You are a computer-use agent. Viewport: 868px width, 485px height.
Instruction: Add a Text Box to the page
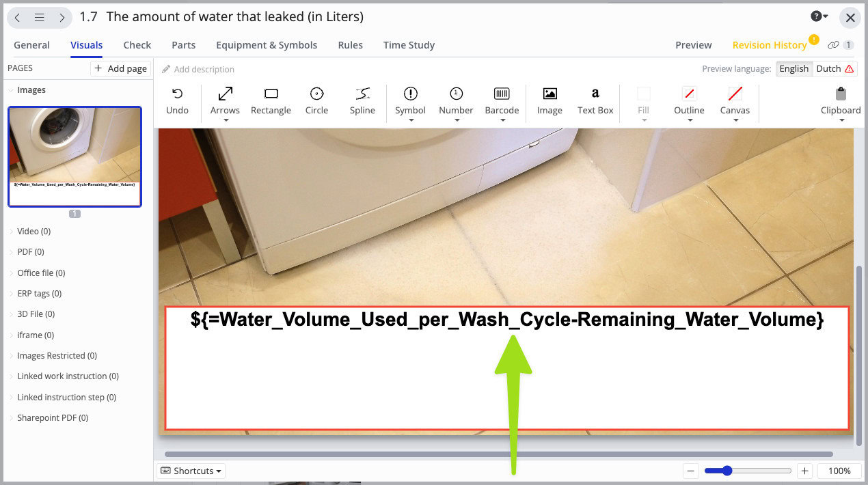tap(595, 101)
